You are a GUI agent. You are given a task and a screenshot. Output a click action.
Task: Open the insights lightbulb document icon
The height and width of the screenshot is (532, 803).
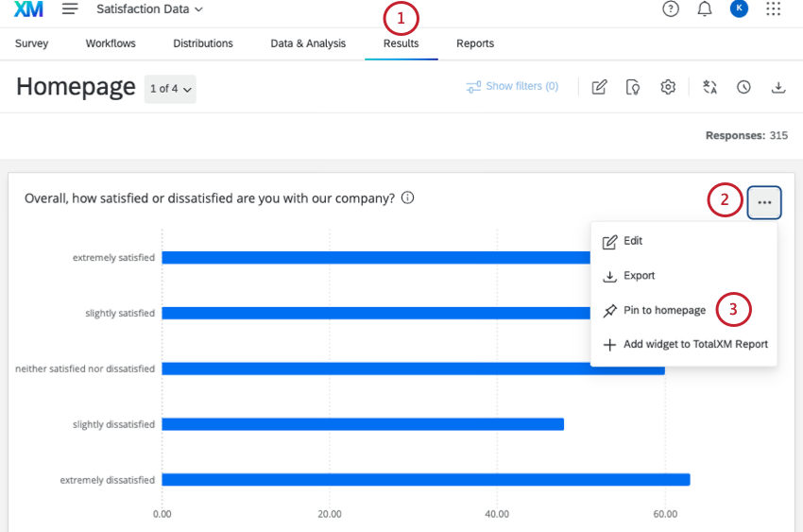(x=633, y=87)
